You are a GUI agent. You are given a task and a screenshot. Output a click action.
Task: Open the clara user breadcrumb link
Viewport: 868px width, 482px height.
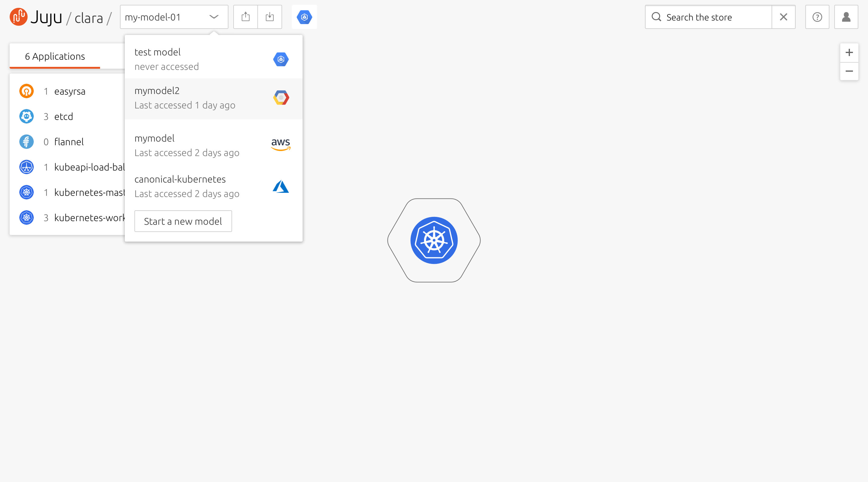click(x=89, y=18)
